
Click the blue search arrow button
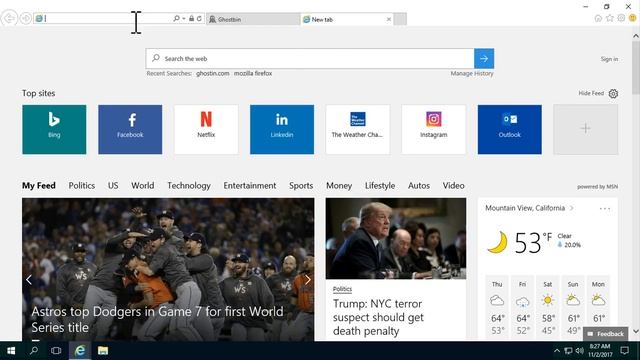484,58
